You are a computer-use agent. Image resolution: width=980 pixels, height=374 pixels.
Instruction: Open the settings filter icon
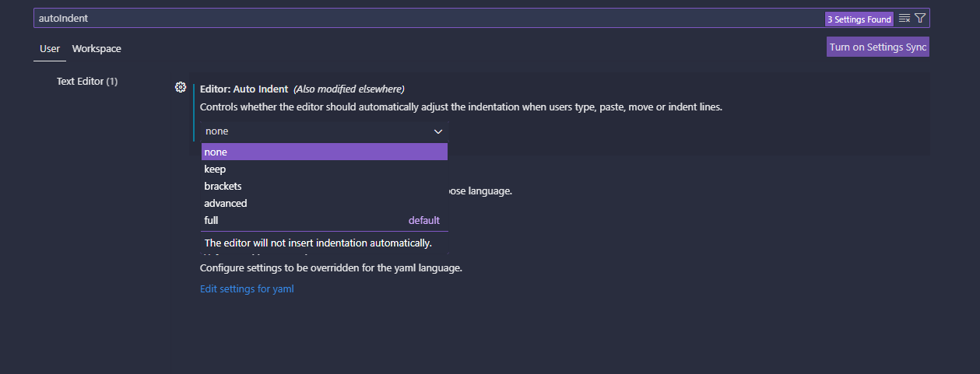point(920,18)
